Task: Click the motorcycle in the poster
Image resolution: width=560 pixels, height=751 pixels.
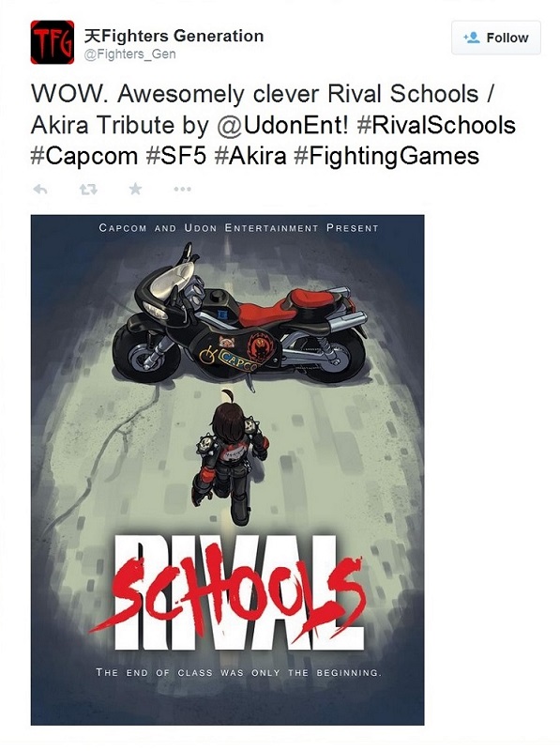Action: coord(239,318)
